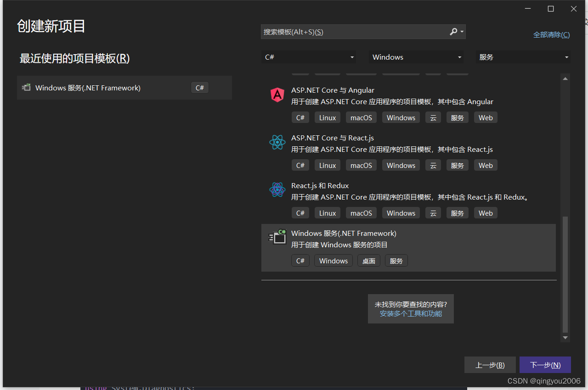Click the 未找到你要查找的内容? text
The width and height of the screenshot is (588, 390).
(411, 304)
